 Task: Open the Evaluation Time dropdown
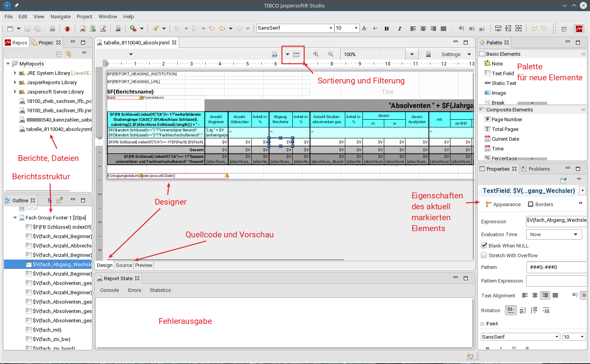point(554,234)
